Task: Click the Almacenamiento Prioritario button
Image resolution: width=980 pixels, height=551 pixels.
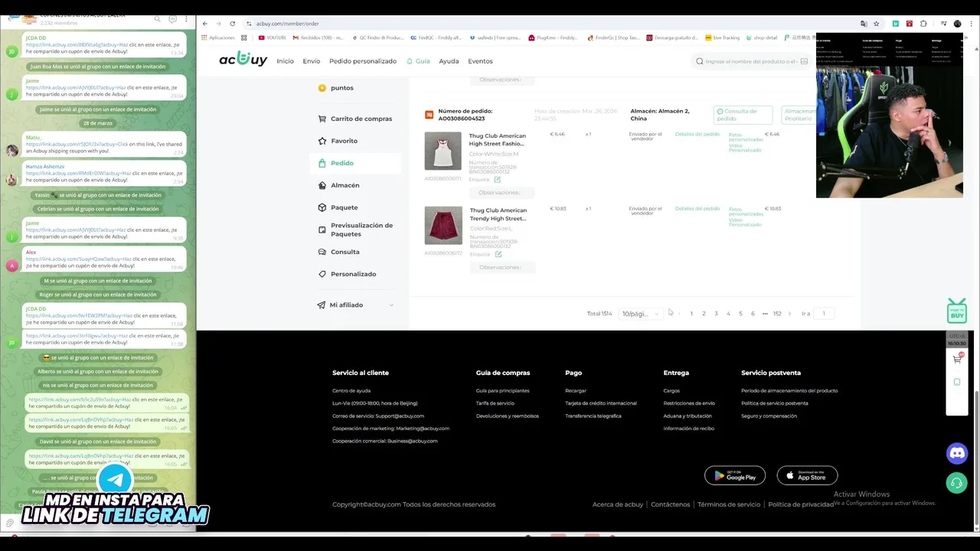Action: coord(799,115)
